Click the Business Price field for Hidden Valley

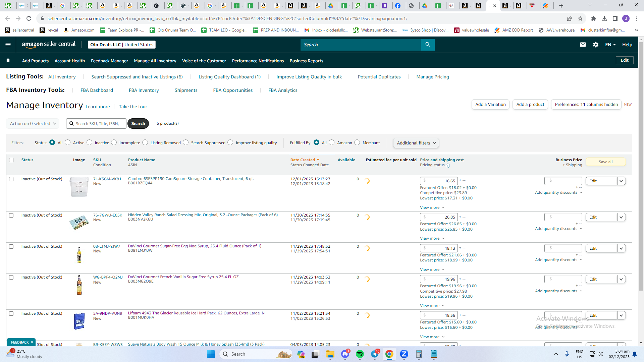click(x=563, y=217)
